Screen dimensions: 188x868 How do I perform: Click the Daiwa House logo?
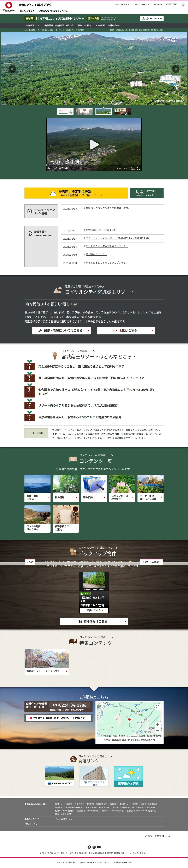point(9,7)
